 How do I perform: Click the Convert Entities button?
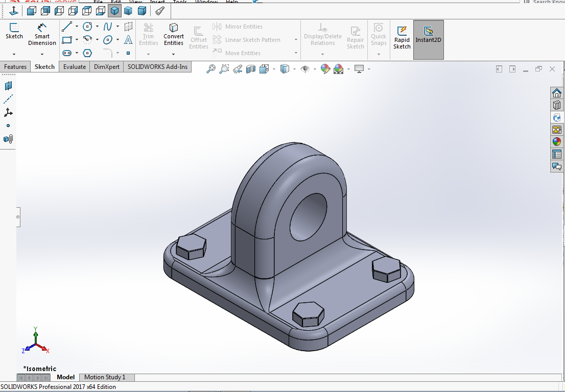point(174,34)
